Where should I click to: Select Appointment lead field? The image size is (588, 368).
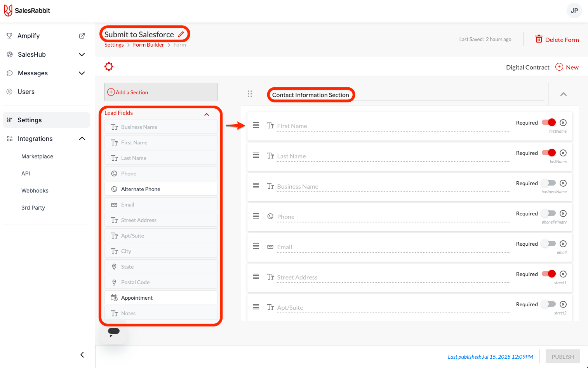coord(161,298)
